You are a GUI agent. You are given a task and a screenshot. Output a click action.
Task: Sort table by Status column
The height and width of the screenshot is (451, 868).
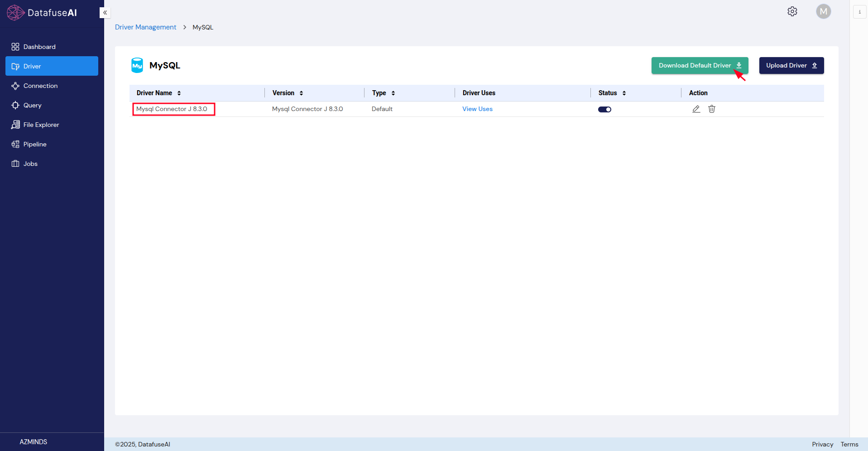coord(624,93)
